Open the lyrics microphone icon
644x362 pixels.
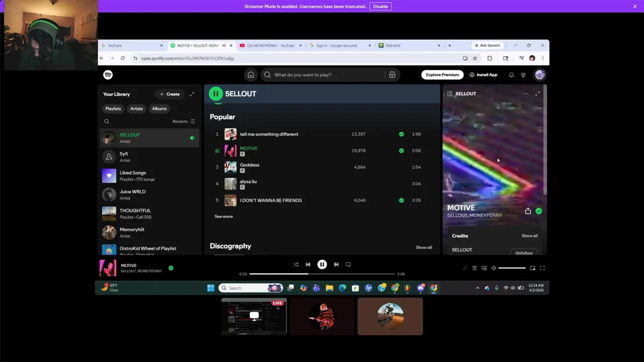465,268
